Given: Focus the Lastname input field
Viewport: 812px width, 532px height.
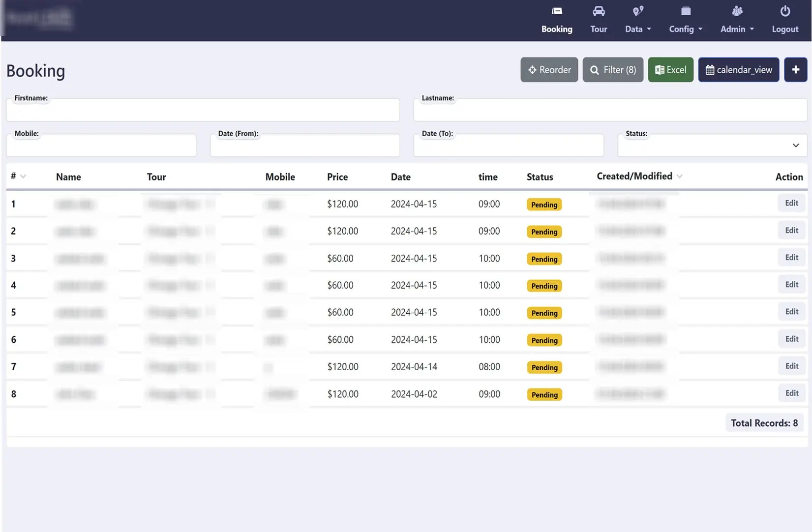Looking at the screenshot, I should (610, 110).
